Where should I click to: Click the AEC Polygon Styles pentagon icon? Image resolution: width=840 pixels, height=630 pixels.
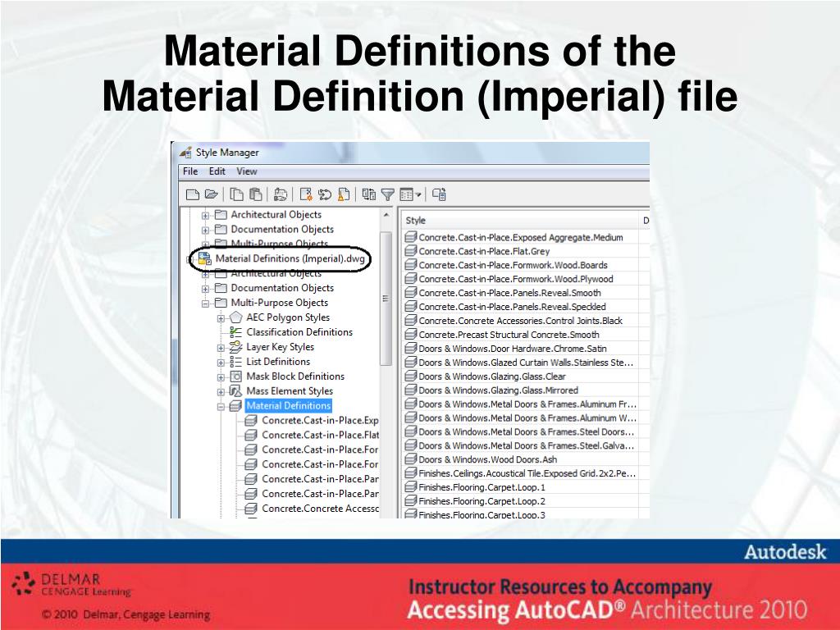tap(235, 317)
